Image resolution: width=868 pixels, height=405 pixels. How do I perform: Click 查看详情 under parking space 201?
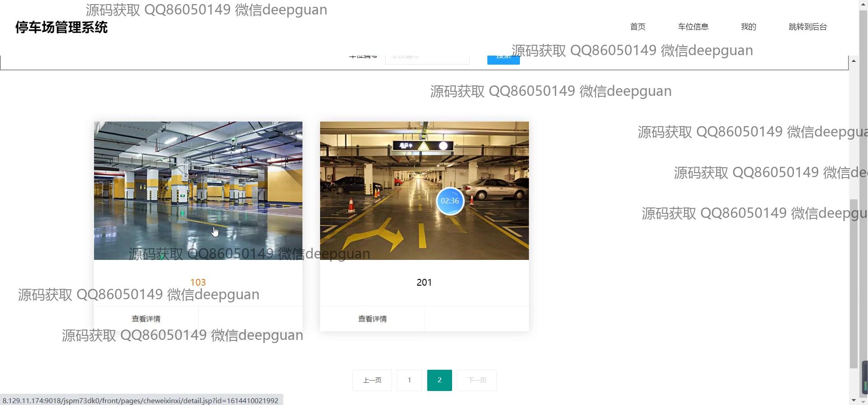372,319
